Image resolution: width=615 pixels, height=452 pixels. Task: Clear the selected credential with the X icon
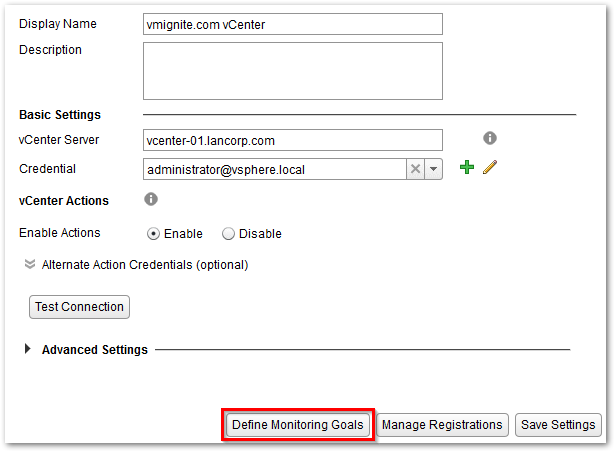tap(415, 169)
